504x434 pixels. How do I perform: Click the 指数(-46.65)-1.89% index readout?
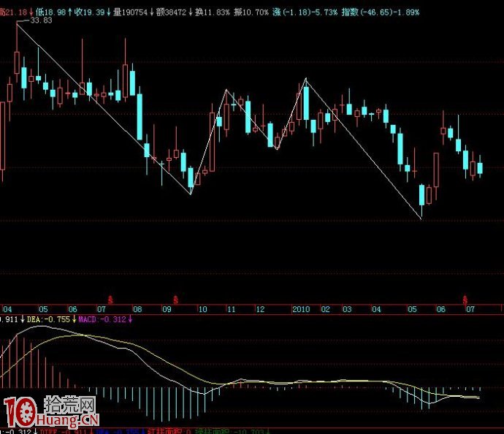click(x=381, y=12)
